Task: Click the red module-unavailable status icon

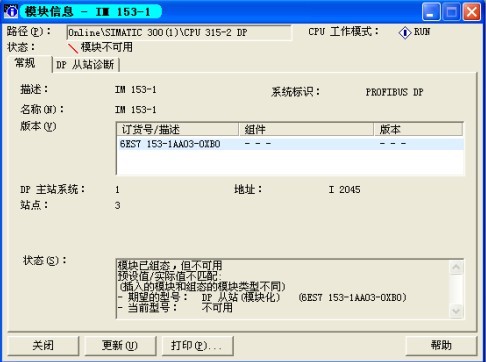Action: [73, 48]
